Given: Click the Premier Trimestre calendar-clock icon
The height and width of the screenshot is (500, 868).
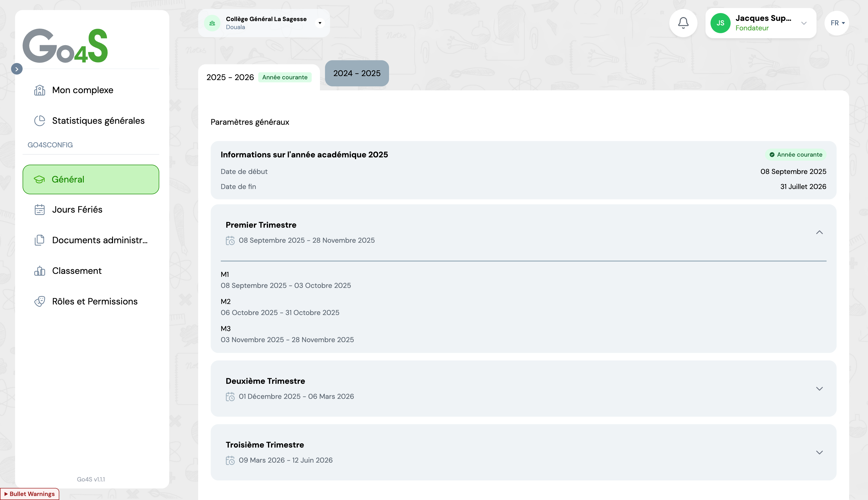Looking at the screenshot, I should click(x=230, y=240).
